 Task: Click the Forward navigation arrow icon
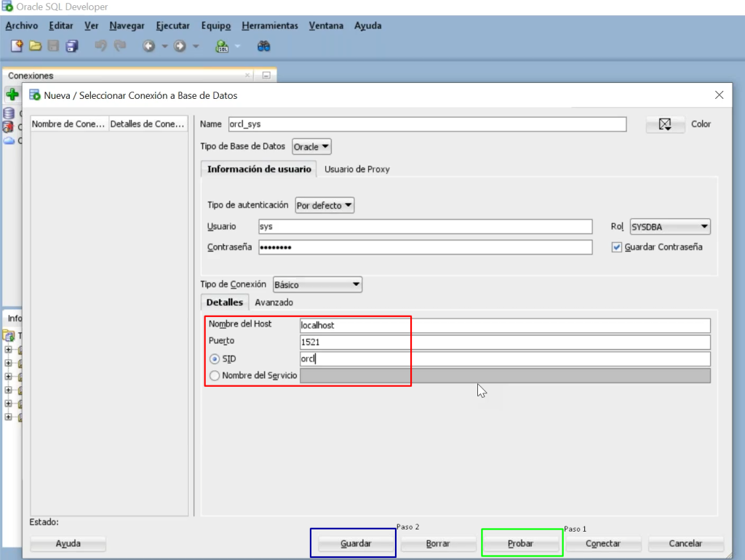click(180, 46)
